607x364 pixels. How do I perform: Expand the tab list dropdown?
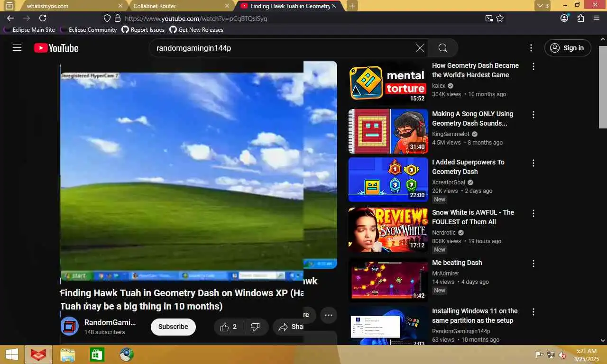pos(543,6)
